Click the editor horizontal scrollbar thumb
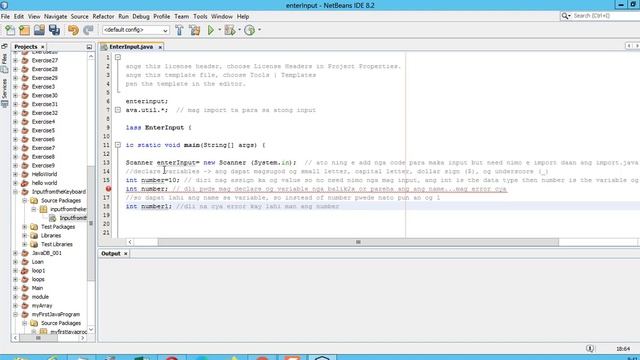Screen dimensions: 640x360 358,242
